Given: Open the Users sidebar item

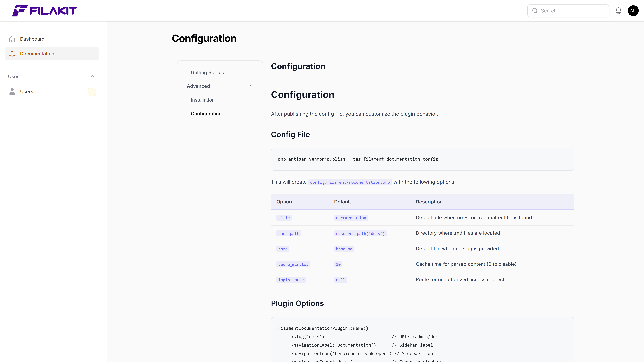Looking at the screenshot, I should pos(52,92).
